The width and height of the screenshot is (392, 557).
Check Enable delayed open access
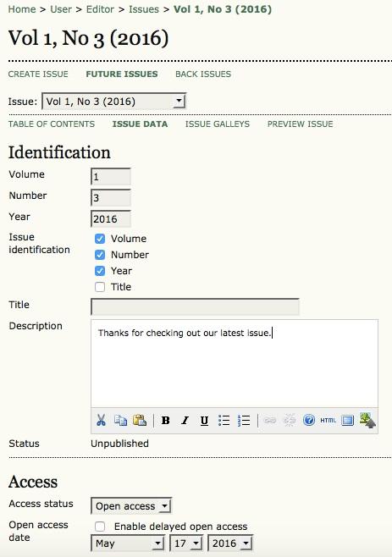[100, 526]
